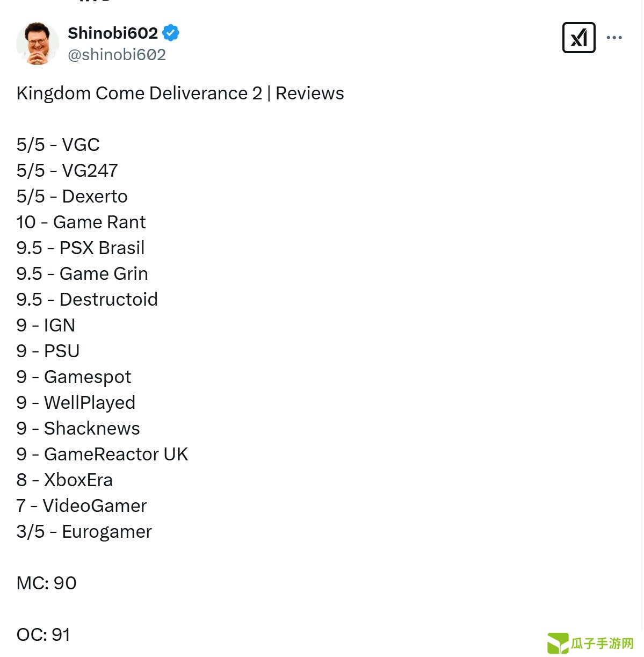The image size is (644, 657).
Task: Select the 9 - IGN review line
Action: pyautogui.click(x=46, y=325)
